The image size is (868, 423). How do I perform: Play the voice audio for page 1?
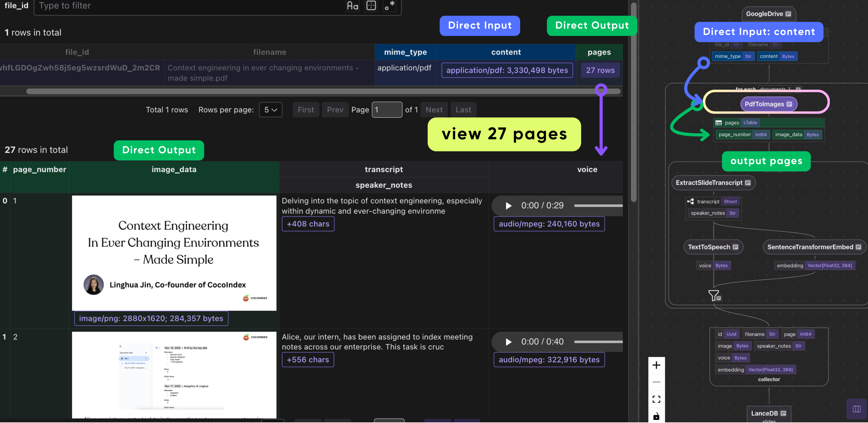(508, 205)
